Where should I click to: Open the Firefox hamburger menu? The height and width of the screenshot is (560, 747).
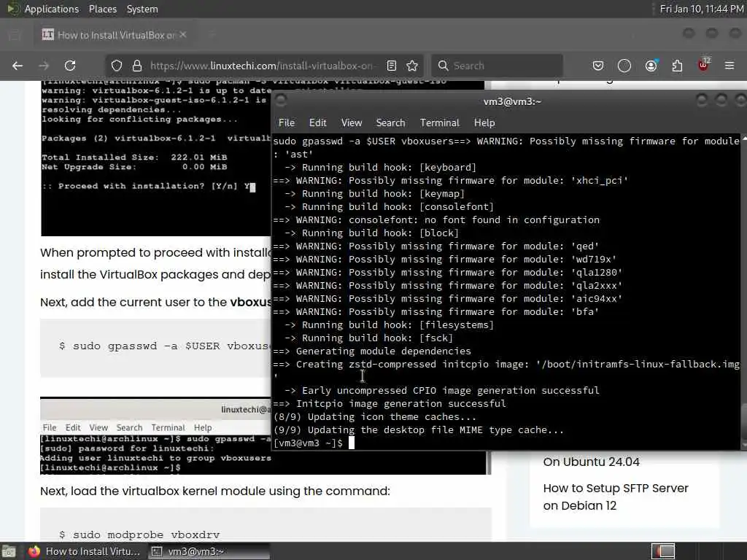pyautogui.click(x=729, y=66)
